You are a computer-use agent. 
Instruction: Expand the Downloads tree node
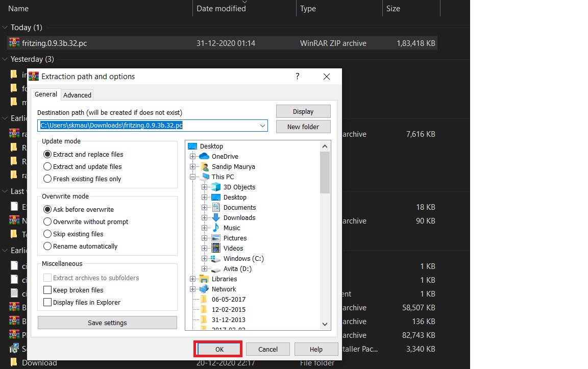pyautogui.click(x=204, y=217)
